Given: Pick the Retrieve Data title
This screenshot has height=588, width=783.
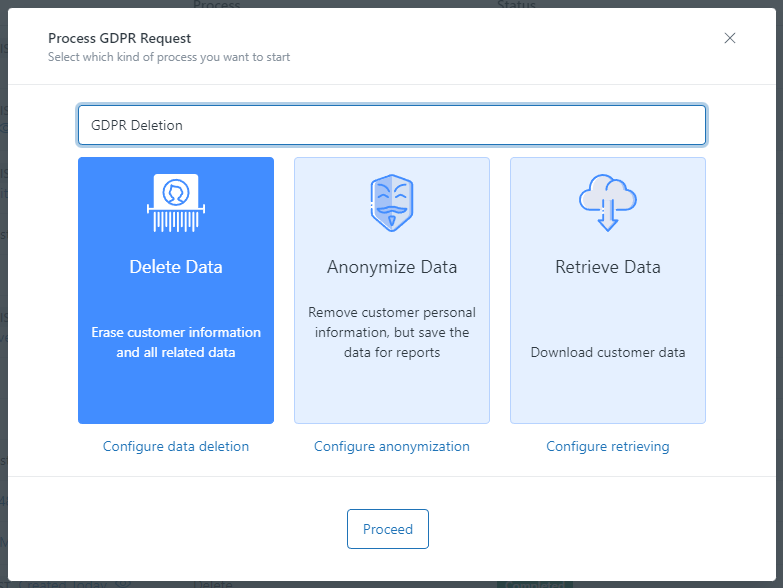Looking at the screenshot, I should click(608, 267).
